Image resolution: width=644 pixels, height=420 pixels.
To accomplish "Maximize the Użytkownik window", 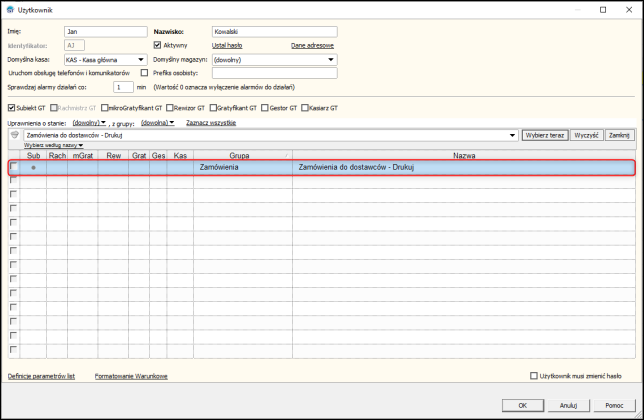I will (603, 10).
